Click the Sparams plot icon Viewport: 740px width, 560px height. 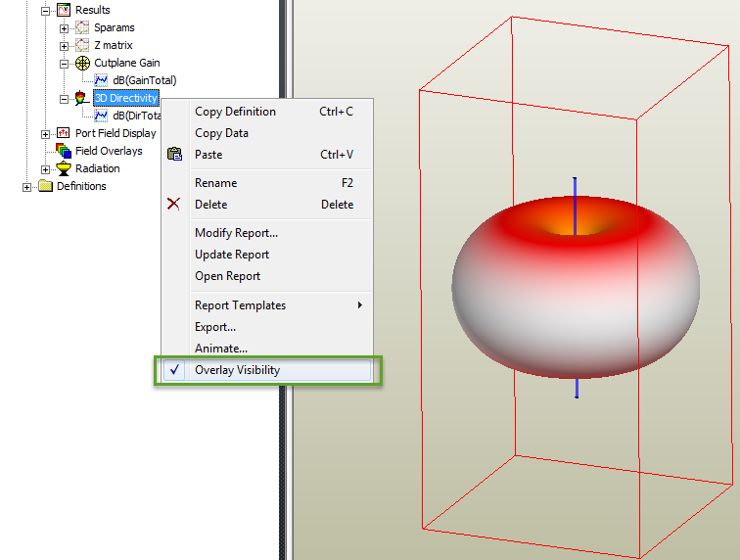pos(82,27)
